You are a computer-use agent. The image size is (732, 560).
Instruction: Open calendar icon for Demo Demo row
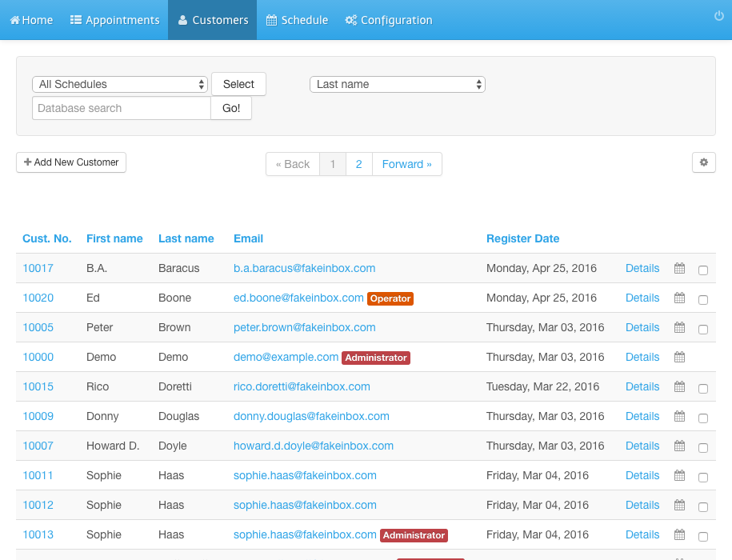point(680,357)
